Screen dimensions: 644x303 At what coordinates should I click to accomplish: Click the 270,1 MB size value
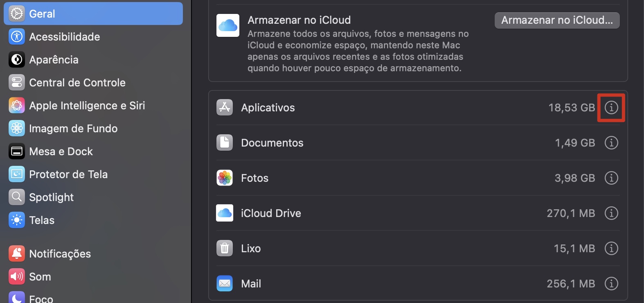pos(571,213)
